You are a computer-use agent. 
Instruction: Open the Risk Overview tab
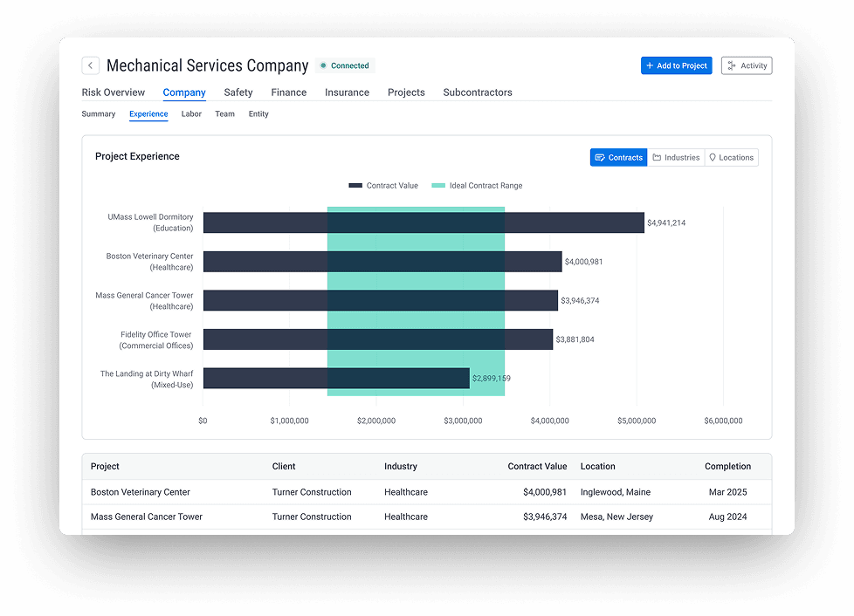click(x=114, y=92)
